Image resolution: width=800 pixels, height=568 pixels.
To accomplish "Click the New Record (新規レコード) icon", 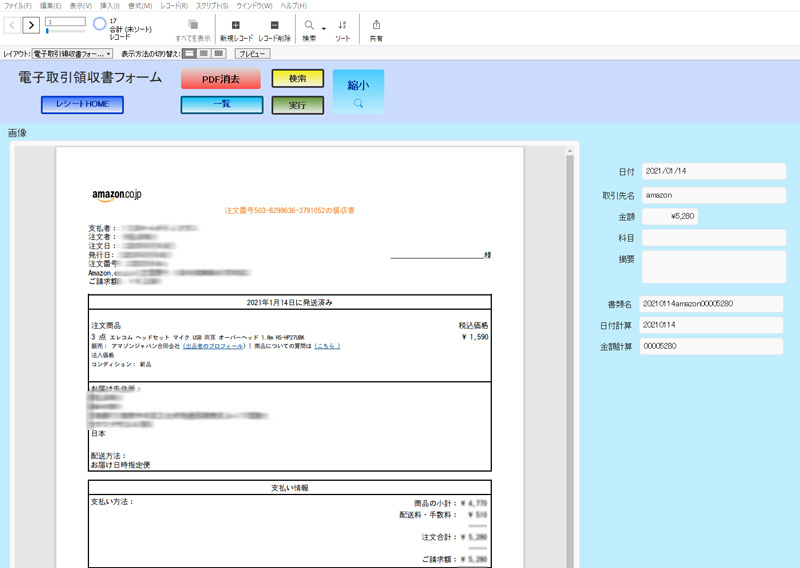I will [236, 25].
